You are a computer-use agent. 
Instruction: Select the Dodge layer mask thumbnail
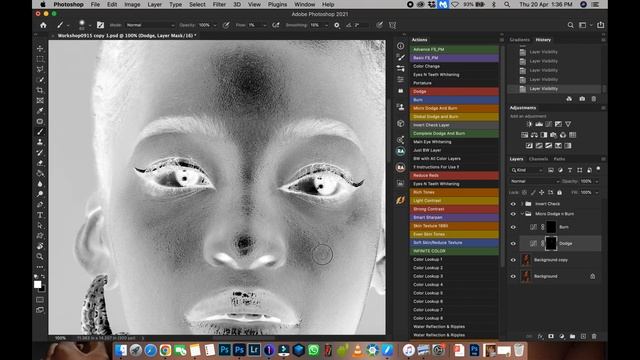(x=551, y=244)
